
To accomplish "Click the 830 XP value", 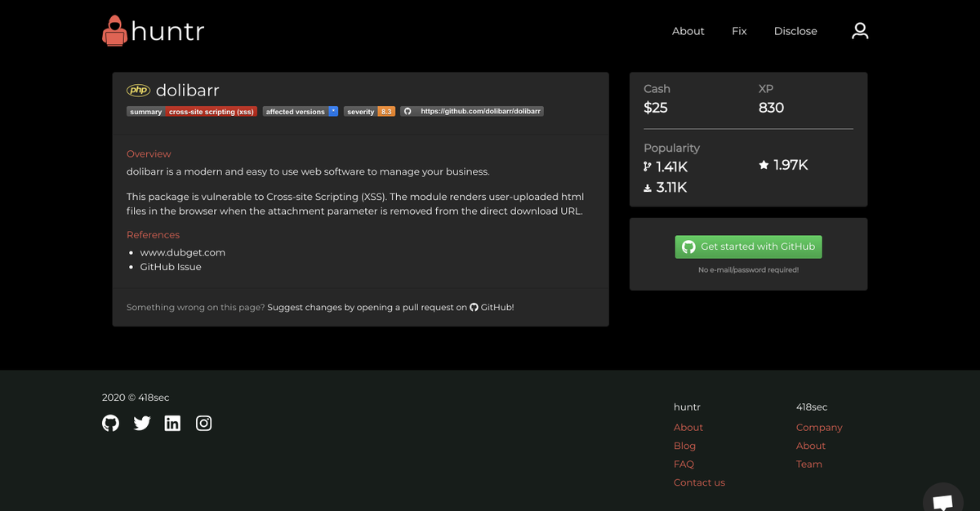I will 771,108.
